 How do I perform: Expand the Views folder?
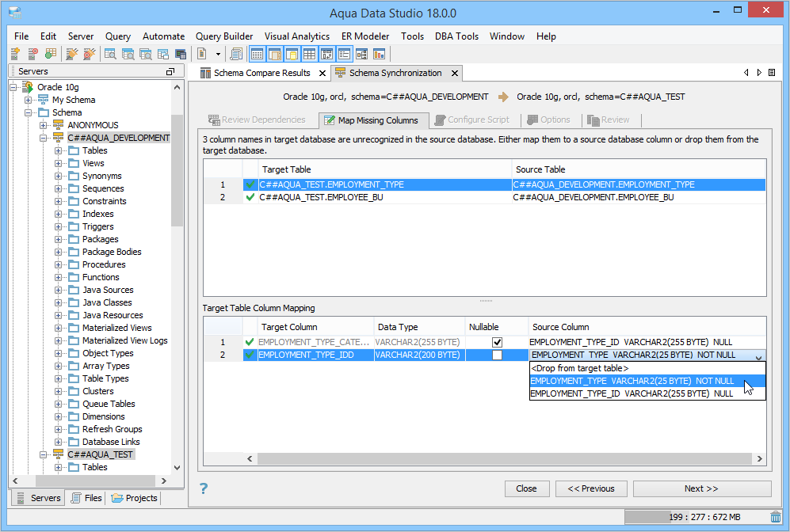[x=59, y=163]
